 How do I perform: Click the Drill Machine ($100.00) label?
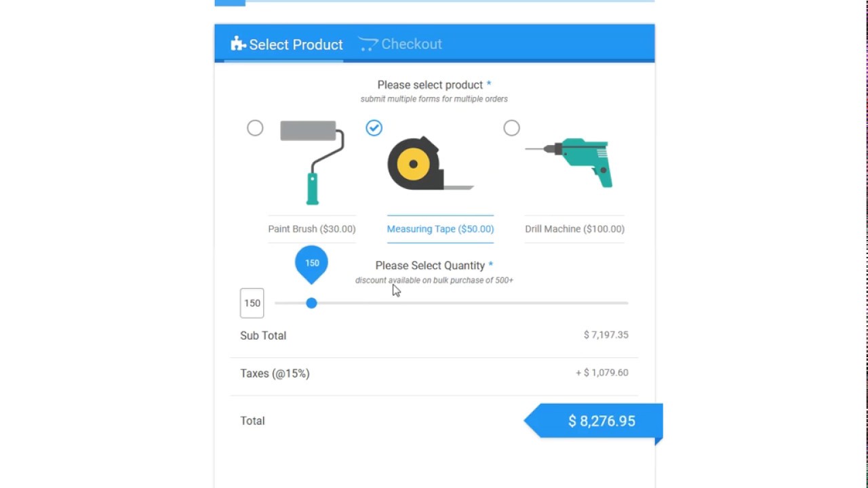click(x=574, y=229)
